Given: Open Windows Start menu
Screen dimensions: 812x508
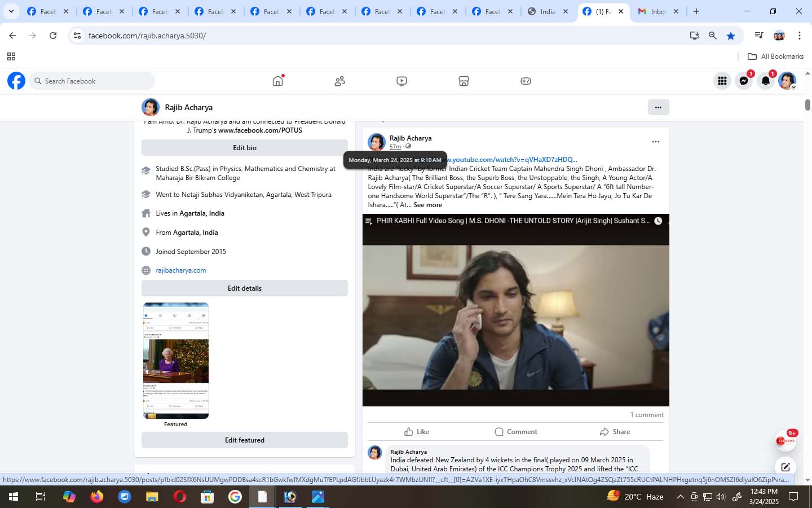Looking at the screenshot, I should click(x=13, y=497).
